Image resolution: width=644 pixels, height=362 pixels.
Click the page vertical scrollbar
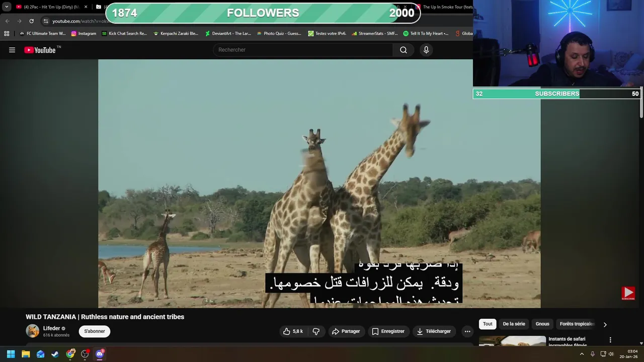click(641, 103)
